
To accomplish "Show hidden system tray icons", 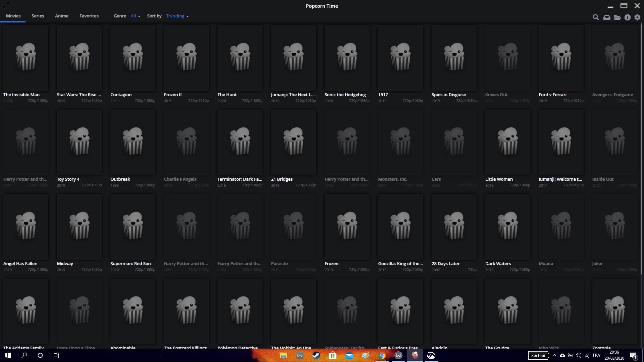I will tap(554, 355).
